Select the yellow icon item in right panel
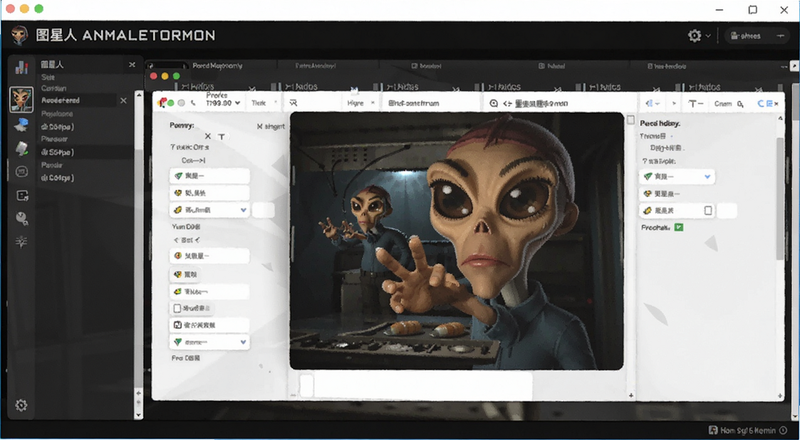The image size is (800, 440). point(664,194)
